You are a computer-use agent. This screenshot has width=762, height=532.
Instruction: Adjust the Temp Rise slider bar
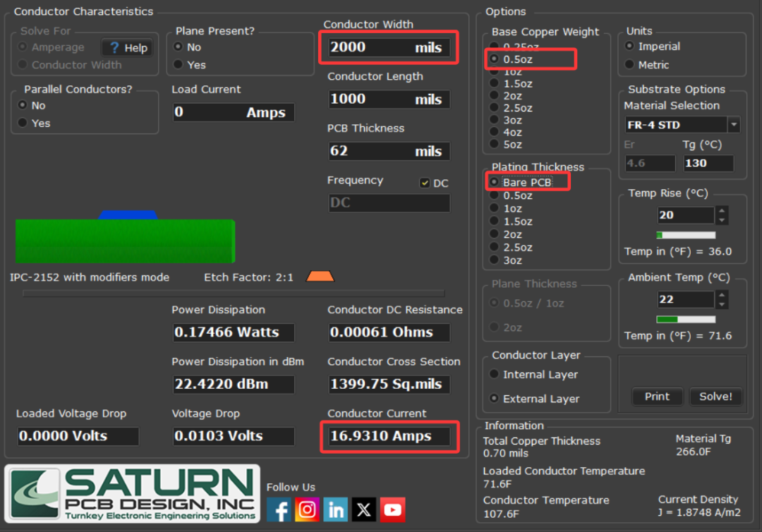coord(686,235)
